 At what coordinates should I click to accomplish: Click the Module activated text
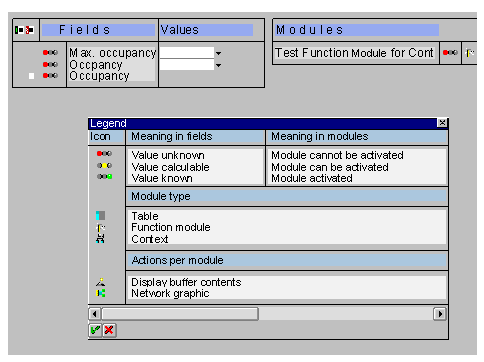pyautogui.click(x=312, y=178)
